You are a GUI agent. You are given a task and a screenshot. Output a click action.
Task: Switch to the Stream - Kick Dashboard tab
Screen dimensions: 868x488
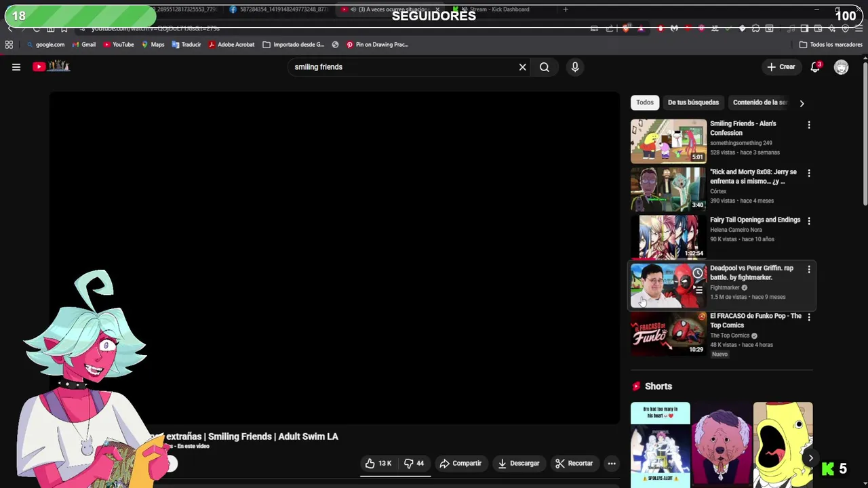click(498, 9)
